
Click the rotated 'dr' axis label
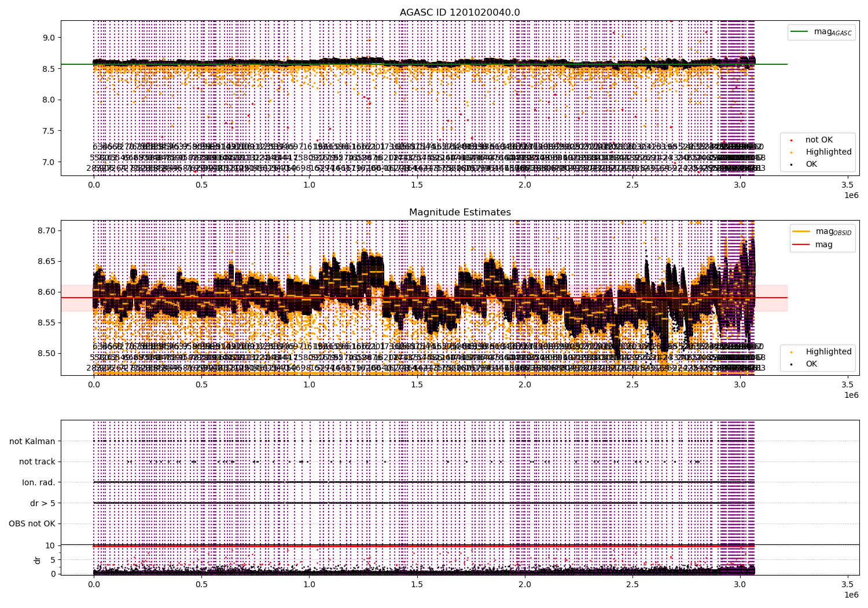click(38, 560)
